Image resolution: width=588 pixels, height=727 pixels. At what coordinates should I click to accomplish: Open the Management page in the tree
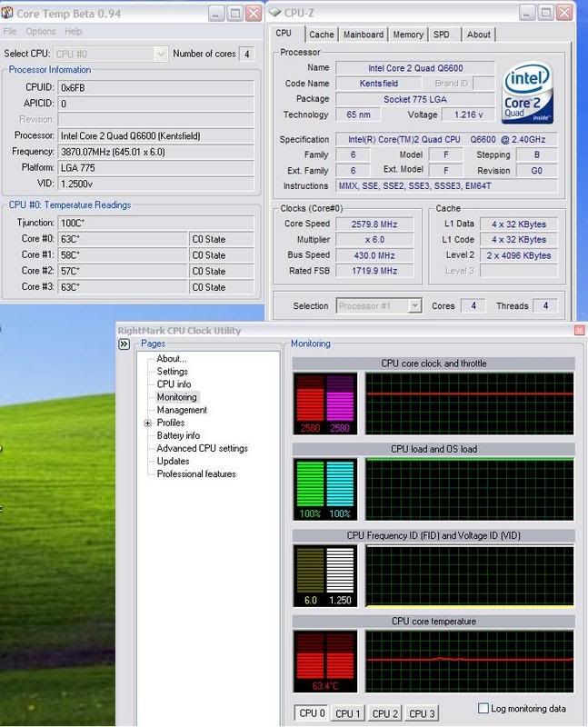click(x=182, y=410)
